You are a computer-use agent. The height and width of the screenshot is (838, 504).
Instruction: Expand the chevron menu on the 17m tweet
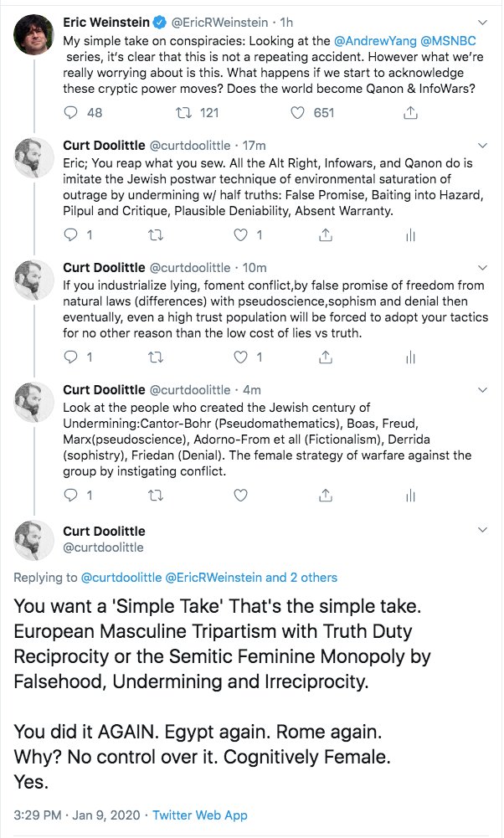pos(481,145)
